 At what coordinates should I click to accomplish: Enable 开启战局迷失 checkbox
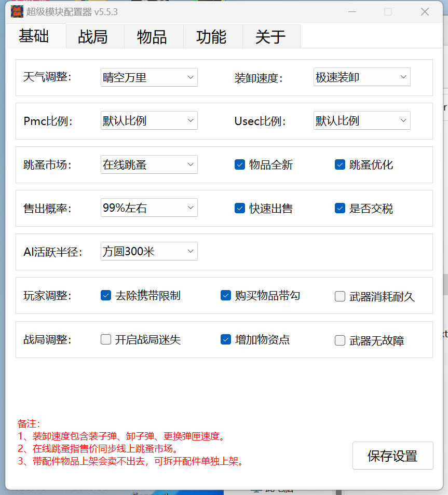pyautogui.click(x=106, y=340)
